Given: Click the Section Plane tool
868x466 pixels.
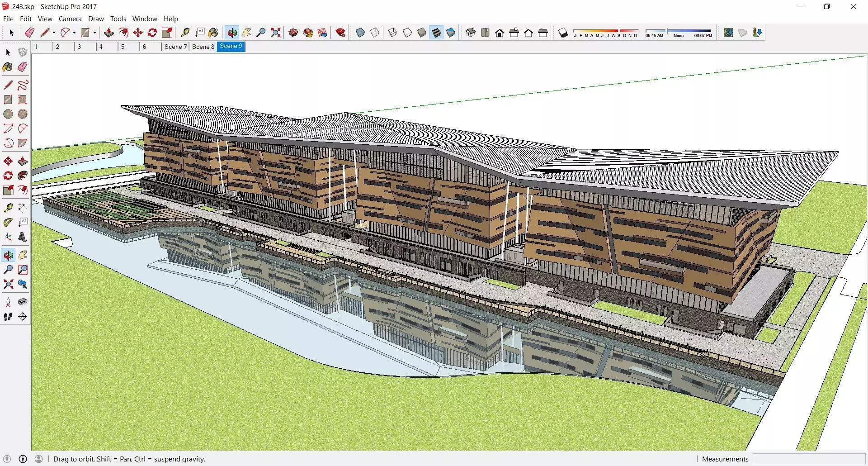Looking at the screenshot, I should coord(23,317).
